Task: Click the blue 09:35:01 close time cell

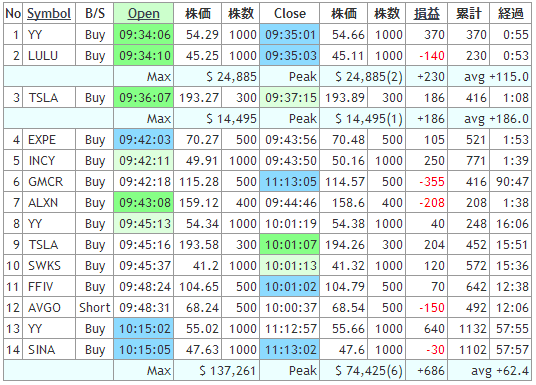Action: [290, 35]
